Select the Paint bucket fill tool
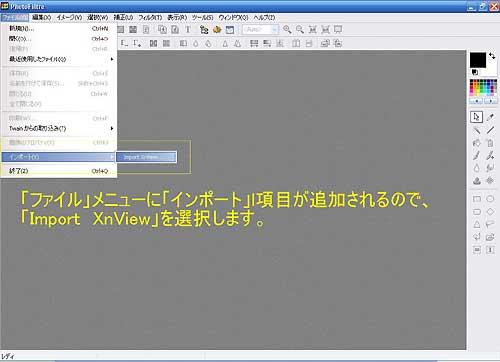 pos(477,143)
